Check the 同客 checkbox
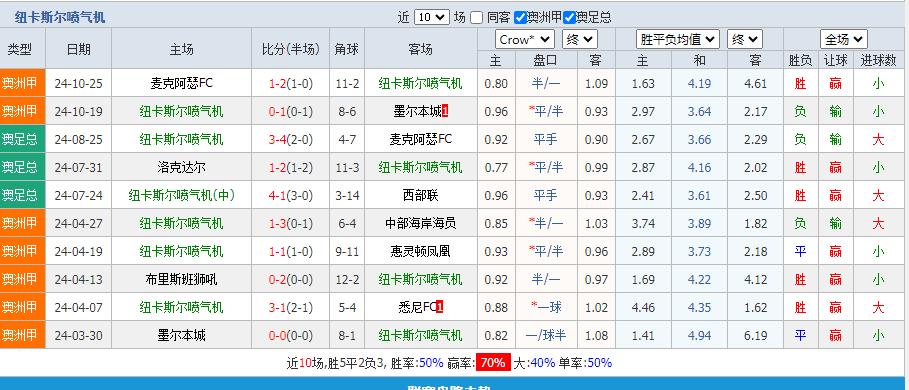 point(477,17)
